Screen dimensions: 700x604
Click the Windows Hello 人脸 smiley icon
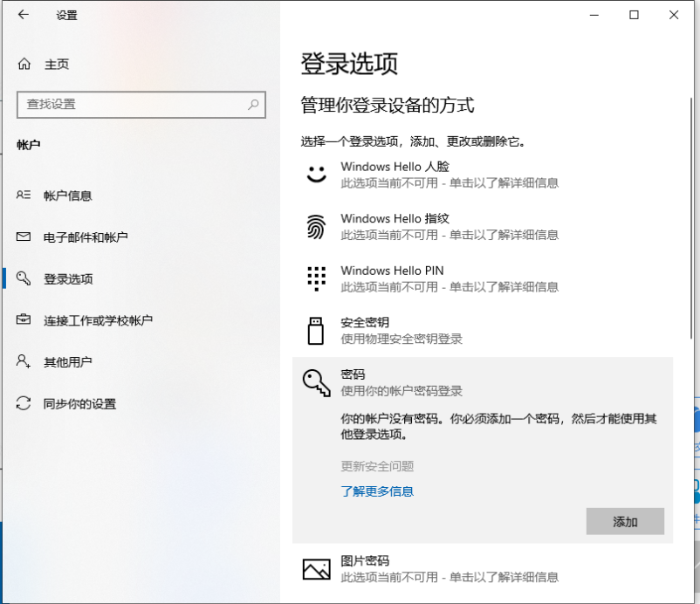coord(315,174)
